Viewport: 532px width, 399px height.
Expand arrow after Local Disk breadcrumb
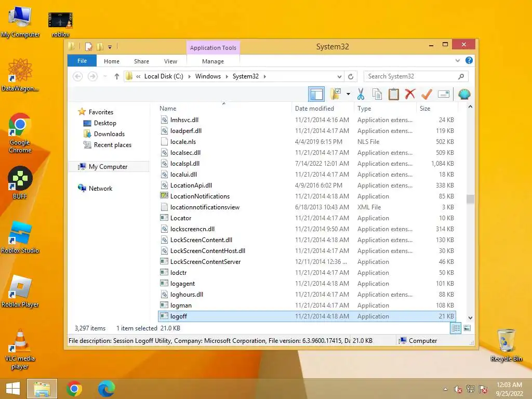point(189,76)
